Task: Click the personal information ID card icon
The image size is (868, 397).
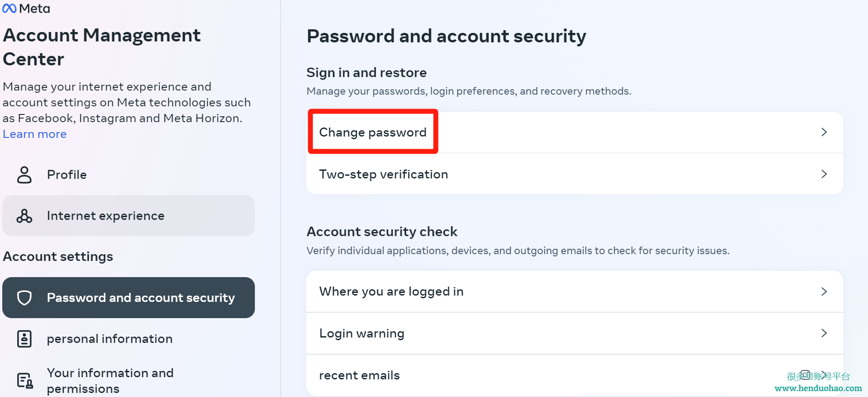Action: point(24,339)
